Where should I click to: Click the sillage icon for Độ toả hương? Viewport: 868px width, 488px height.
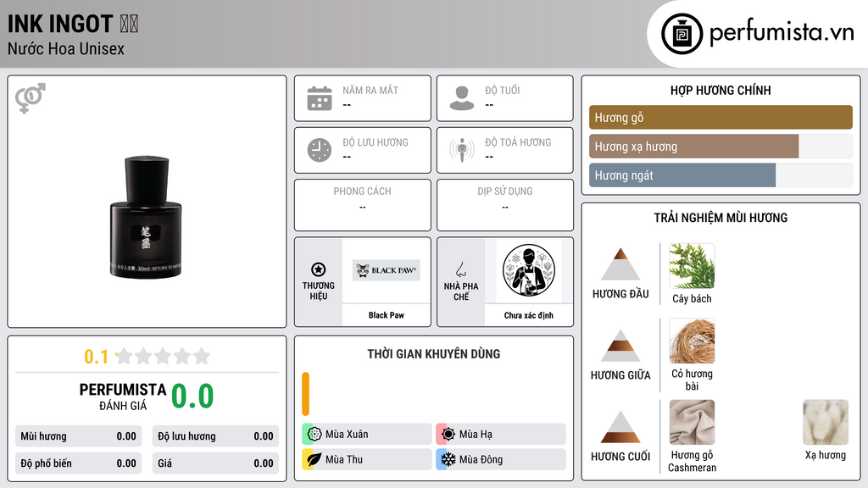(x=462, y=150)
